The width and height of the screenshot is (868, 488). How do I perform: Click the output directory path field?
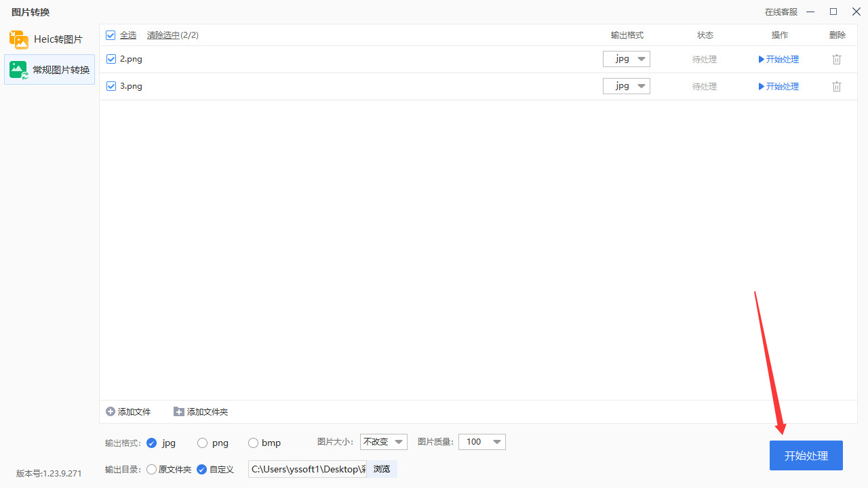pos(308,469)
